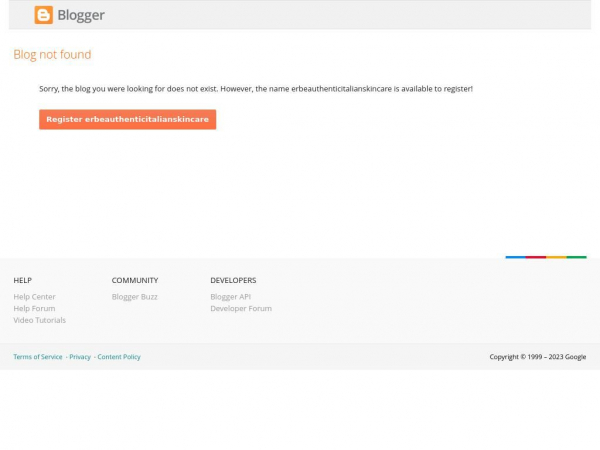Screen dimensions: 600x450
Task: Click the 'Copyright © 1999 – 2023 Google' text
Action: [538, 357]
